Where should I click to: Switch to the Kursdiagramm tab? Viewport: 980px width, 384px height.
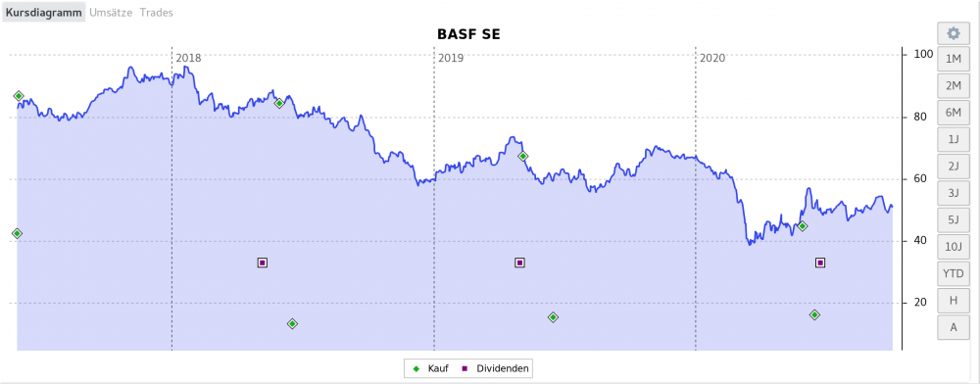pyautogui.click(x=44, y=13)
